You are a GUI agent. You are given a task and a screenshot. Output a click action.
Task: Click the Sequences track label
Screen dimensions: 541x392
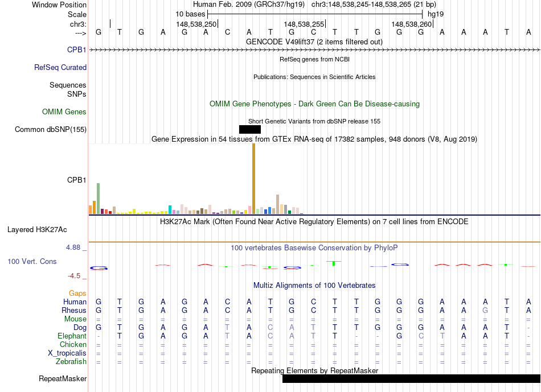tap(68, 85)
